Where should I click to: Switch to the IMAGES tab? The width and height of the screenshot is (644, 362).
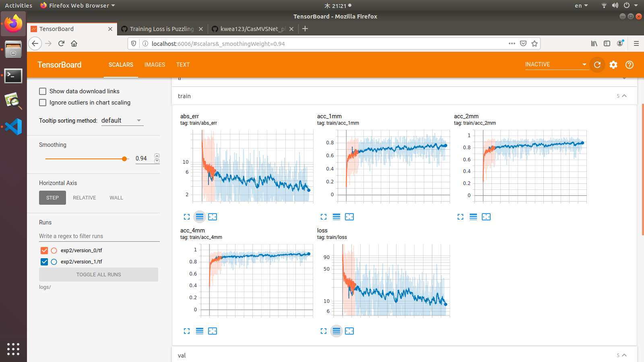click(x=155, y=65)
